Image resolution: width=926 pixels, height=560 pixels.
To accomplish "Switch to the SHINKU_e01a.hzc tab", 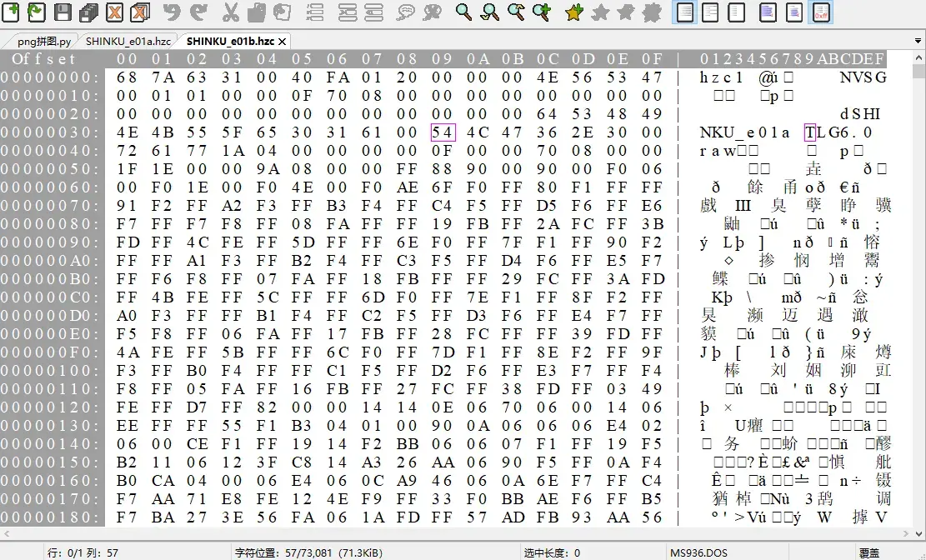I will tap(128, 42).
